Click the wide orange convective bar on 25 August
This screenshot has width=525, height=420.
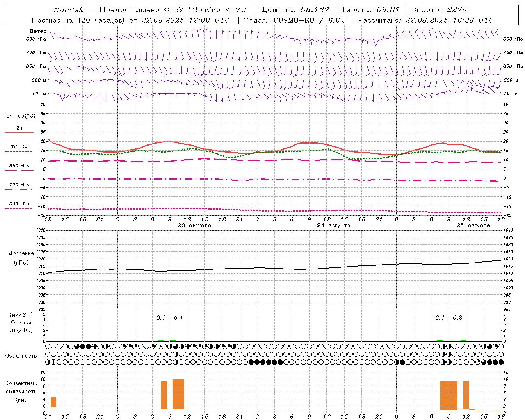click(449, 395)
